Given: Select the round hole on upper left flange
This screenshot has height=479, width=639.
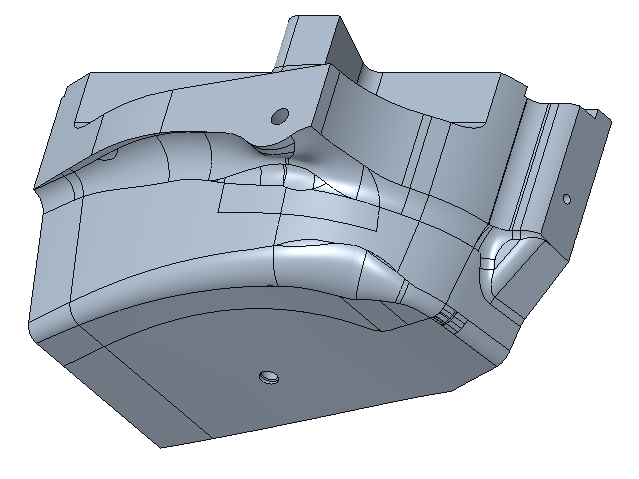Looking at the screenshot, I should (280, 115).
